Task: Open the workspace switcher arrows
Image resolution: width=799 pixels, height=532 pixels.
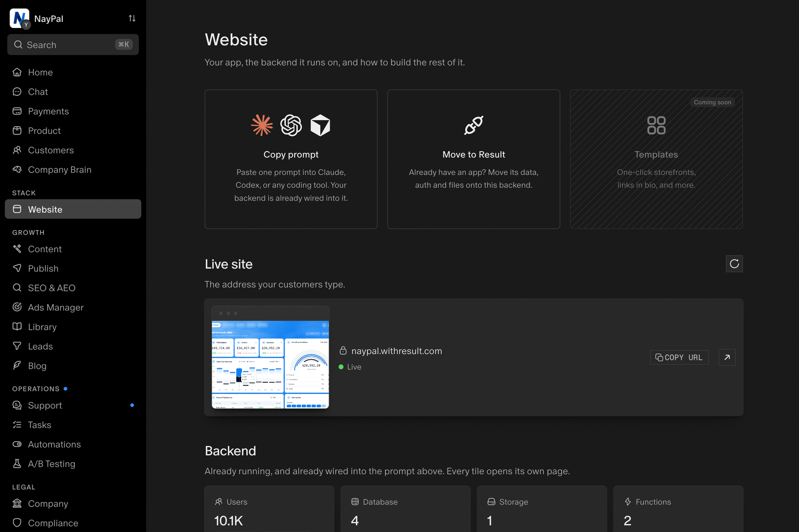Action: [132, 18]
